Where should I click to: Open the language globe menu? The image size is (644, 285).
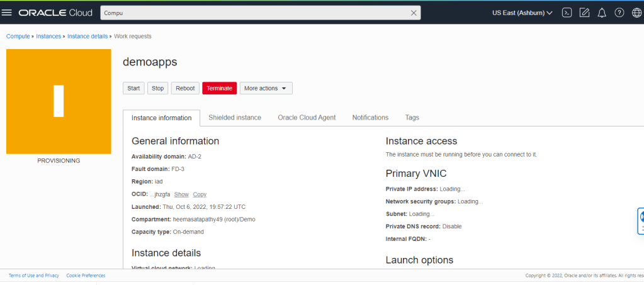click(x=636, y=13)
